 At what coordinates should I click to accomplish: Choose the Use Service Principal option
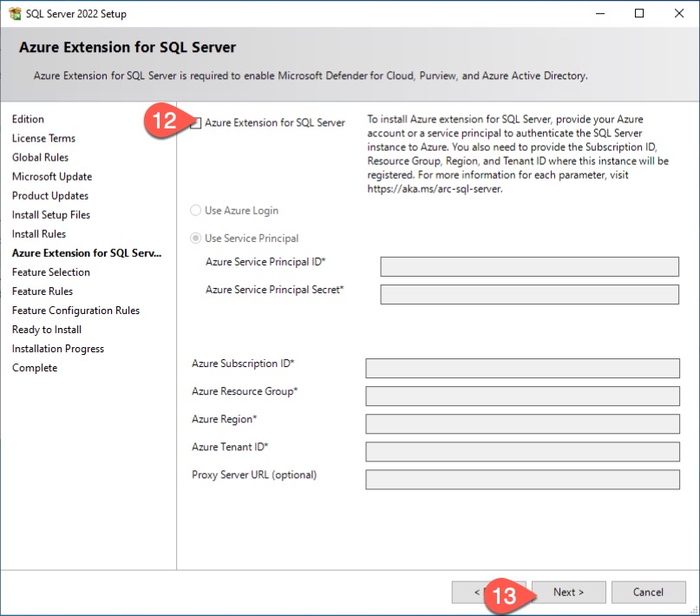(196, 239)
